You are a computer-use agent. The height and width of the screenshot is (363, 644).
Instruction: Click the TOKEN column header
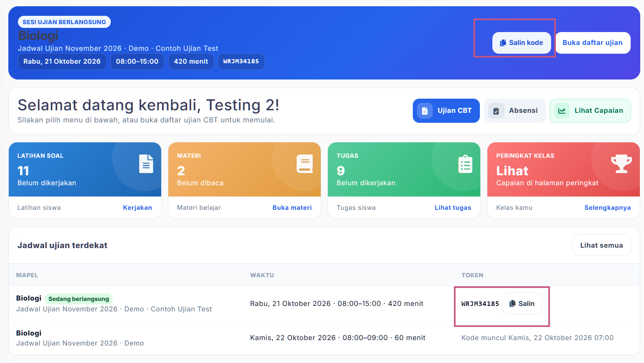[x=472, y=275]
